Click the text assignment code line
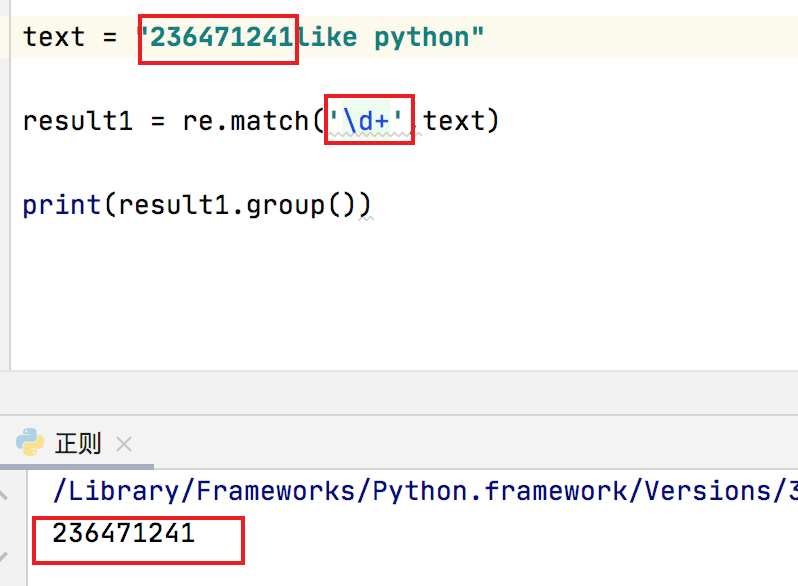 253,37
